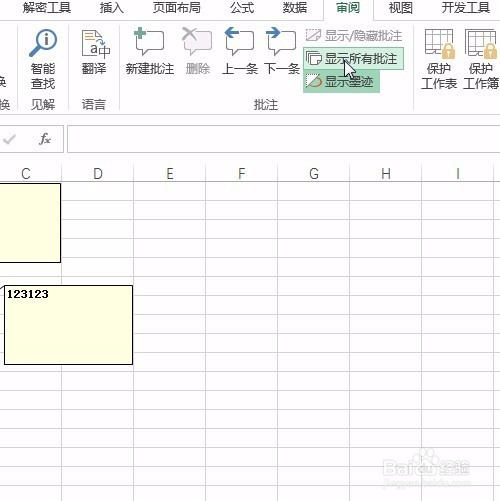Go to previous comment with 上一条
500x501 pixels.
(240, 51)
